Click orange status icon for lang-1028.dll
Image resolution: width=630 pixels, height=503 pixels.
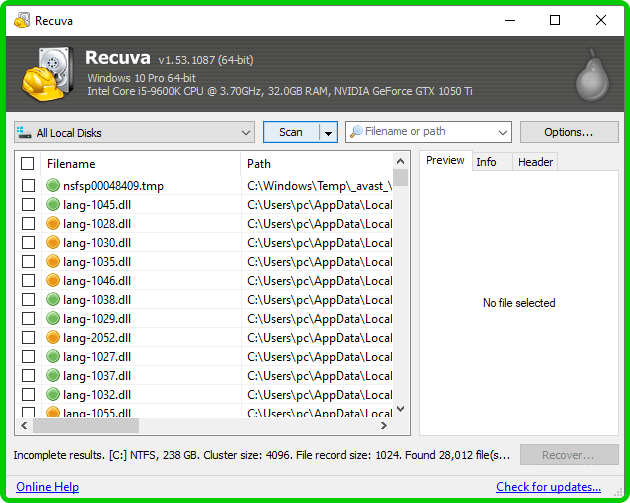53,223
